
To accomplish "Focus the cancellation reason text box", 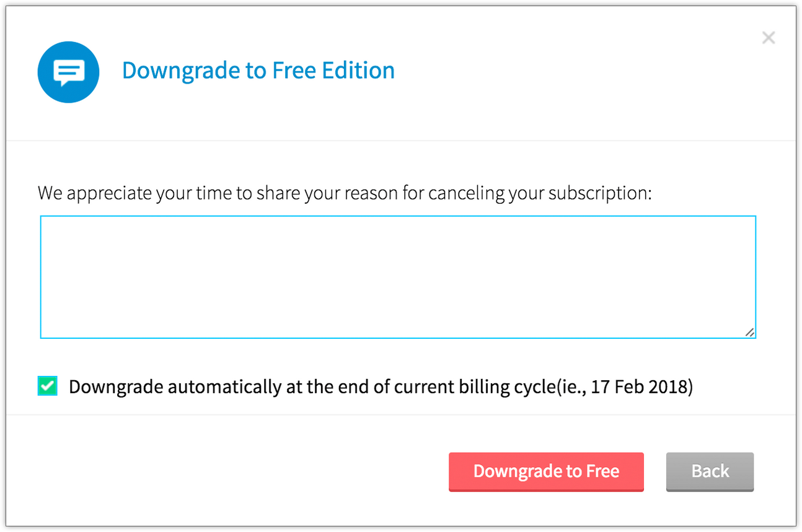I will coord(398,277).
